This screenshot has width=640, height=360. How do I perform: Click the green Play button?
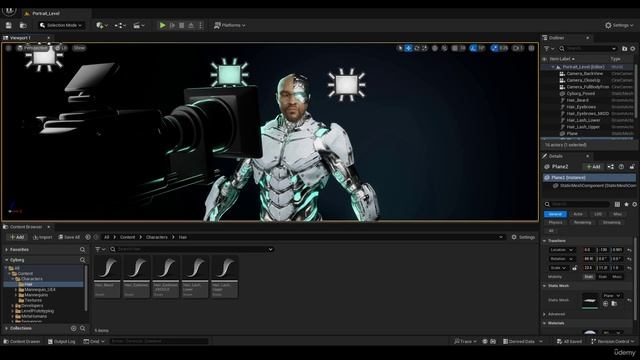[162, 25]
